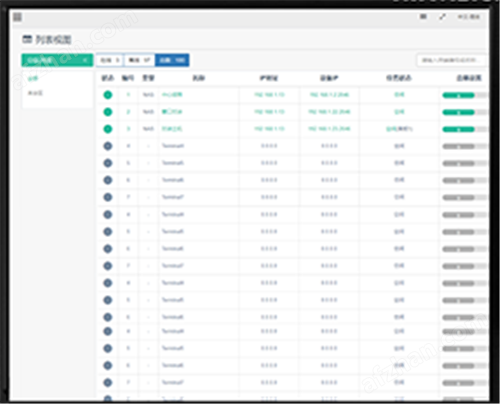This screenshot has height=404, width=500.
Task: Click gray status circle of Terminal4 row
Action: (108, 146)
